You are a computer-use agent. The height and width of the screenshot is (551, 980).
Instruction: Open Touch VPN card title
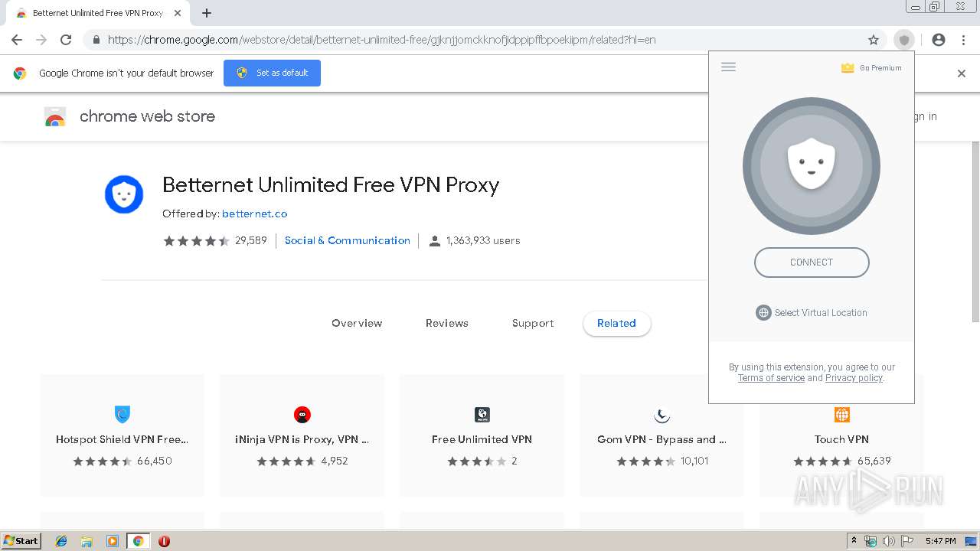point(842,439)
